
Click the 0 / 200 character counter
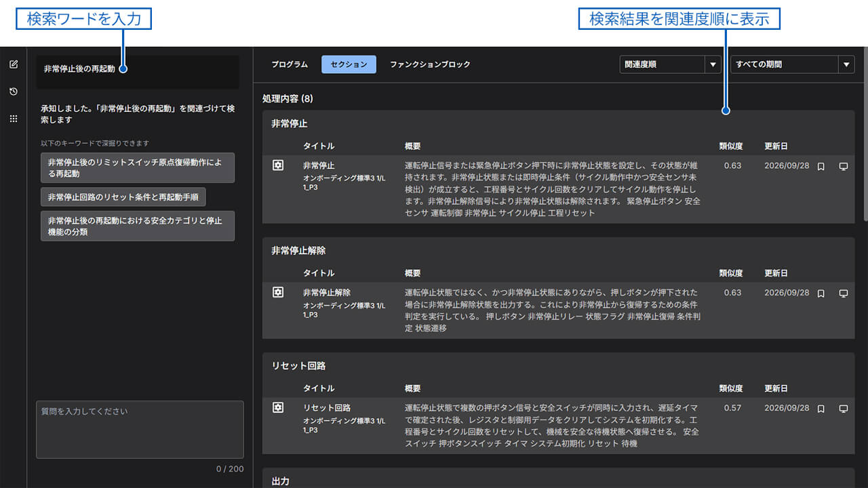coord(230,469)
